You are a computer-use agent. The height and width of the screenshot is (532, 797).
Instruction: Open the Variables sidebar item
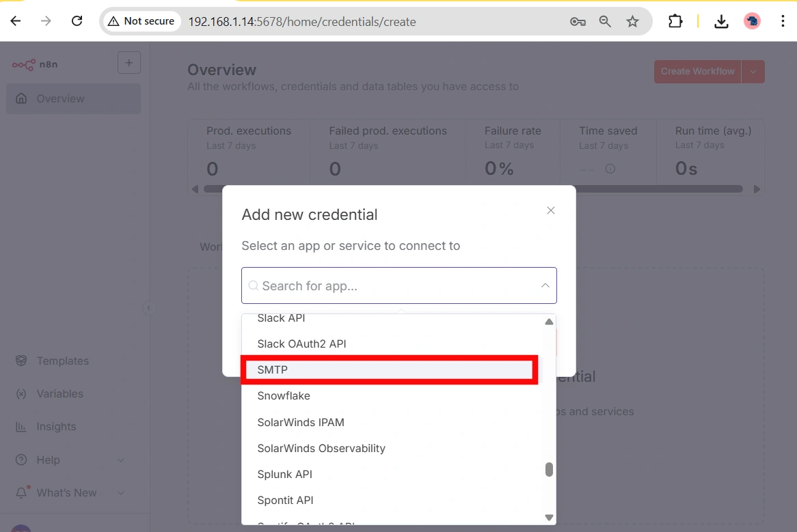tap(59, 394)
